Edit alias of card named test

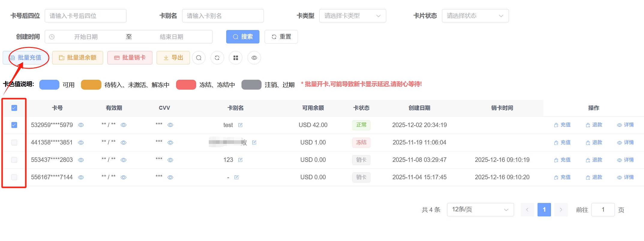(x=240, y=125)
